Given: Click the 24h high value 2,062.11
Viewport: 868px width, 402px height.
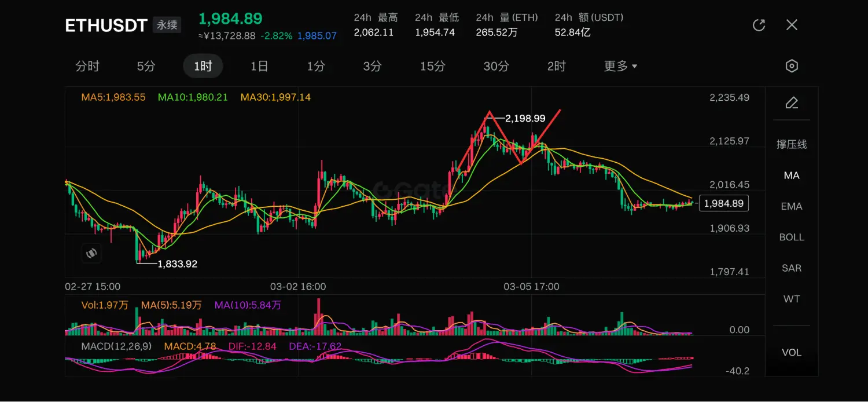Looking at the screenshot, I should [x=374, y=32].
